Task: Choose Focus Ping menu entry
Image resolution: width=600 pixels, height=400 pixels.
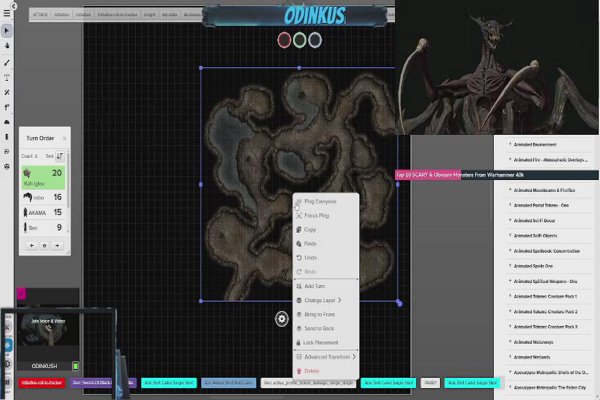Action: tap(326, 216)
